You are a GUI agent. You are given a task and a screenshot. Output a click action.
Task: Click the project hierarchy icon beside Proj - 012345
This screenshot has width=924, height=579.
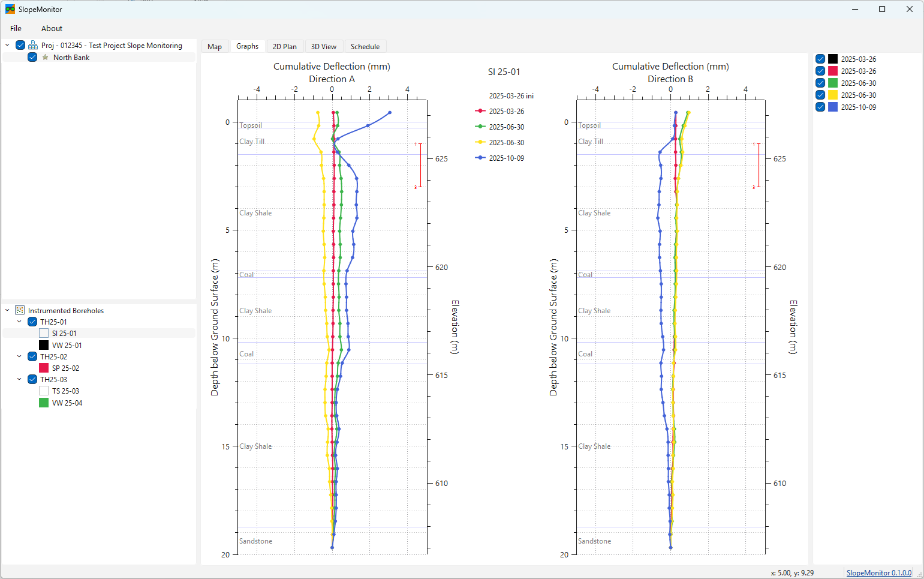(33, 46)
